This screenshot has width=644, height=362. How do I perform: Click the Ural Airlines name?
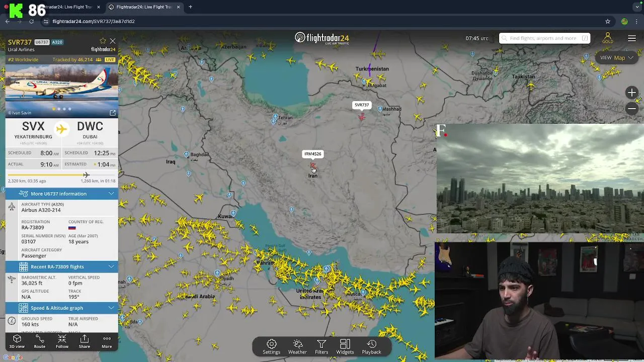[x=21, y=50]
